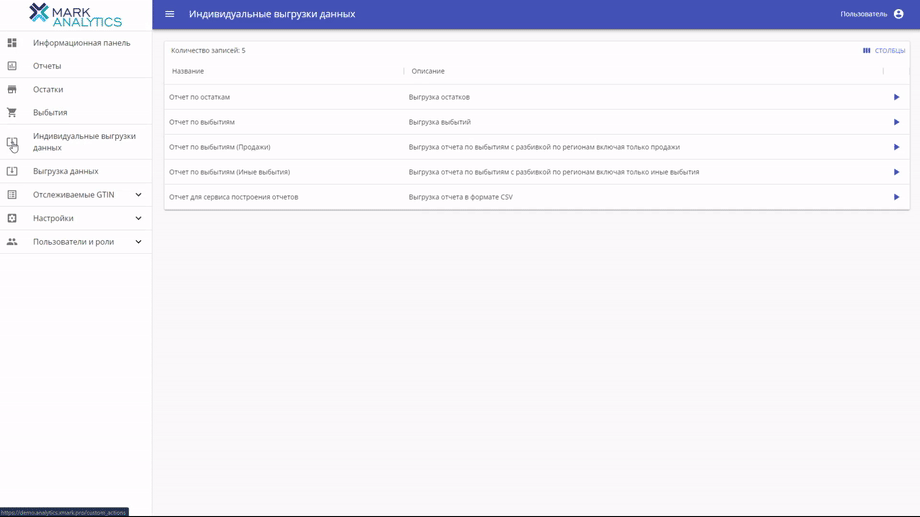Expand the Настройки chevron
This screenshot has width=920, height=517.
138,218
